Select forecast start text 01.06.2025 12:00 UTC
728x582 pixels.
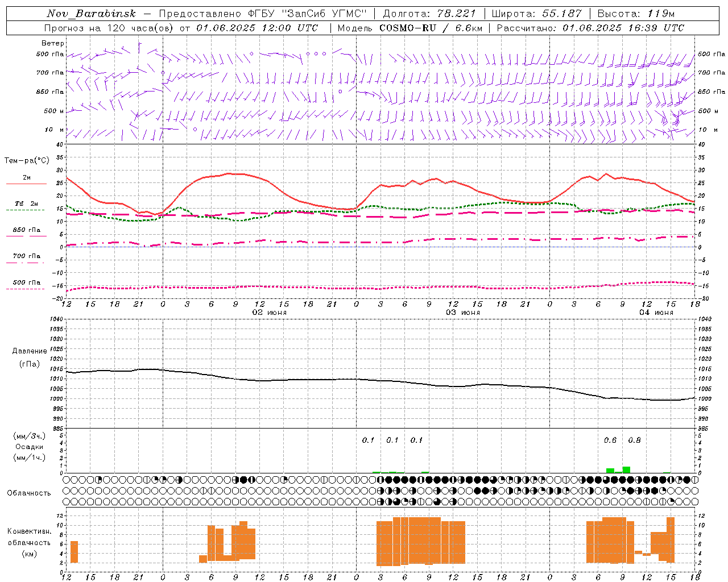257,28
